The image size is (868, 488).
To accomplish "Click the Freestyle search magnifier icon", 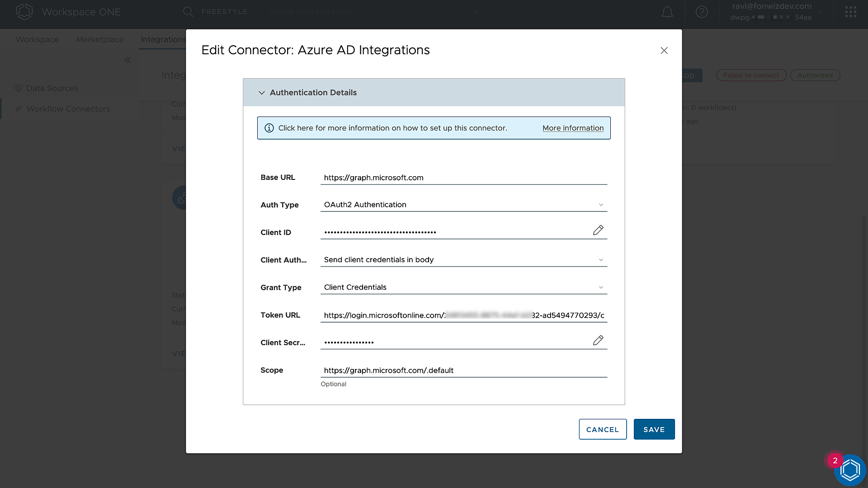I will tap(188, 12).
